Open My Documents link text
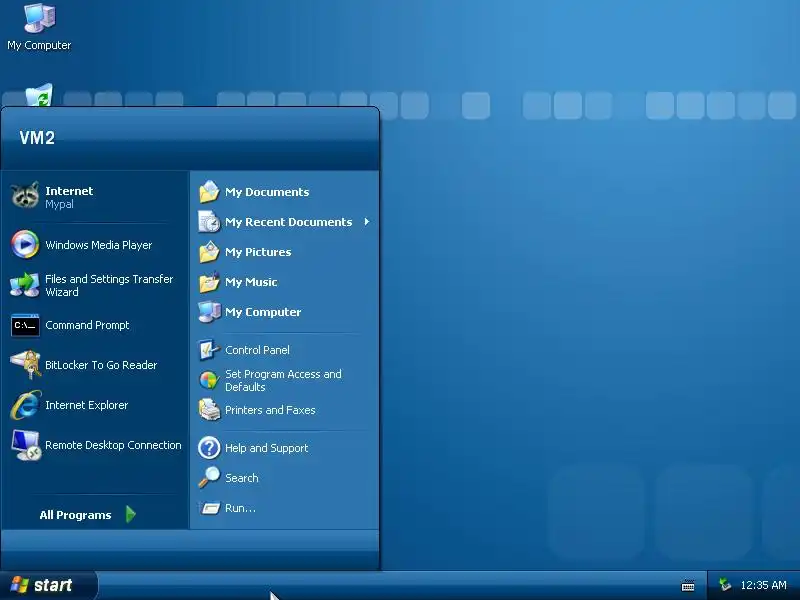This screenshot has width=800, height=600. pos(267,192)
